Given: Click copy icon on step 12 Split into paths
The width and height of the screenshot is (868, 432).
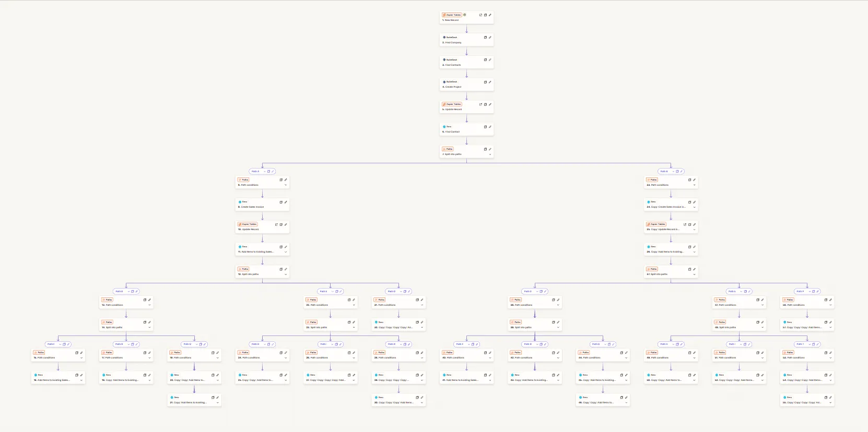Looking at the screenshot, I should (281, 269).
